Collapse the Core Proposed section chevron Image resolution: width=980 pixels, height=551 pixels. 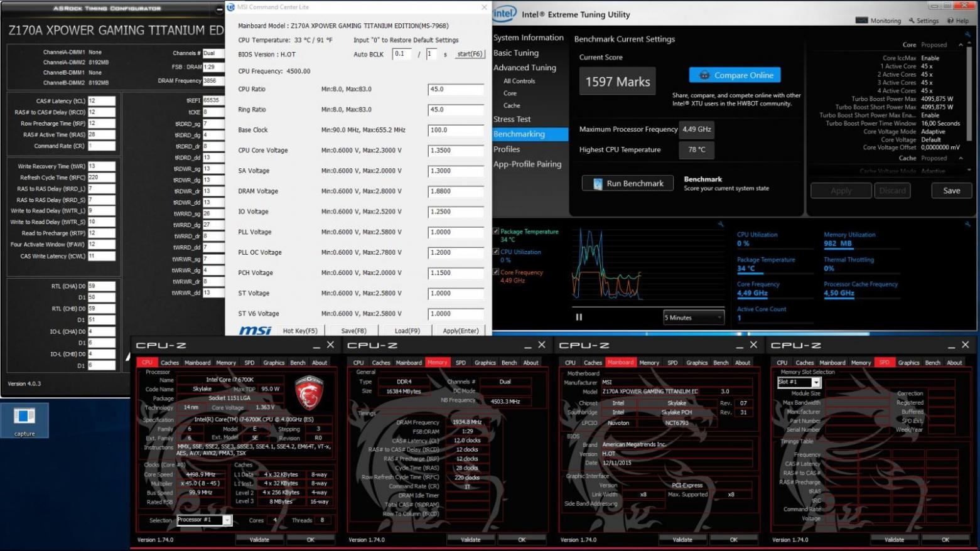961,45
